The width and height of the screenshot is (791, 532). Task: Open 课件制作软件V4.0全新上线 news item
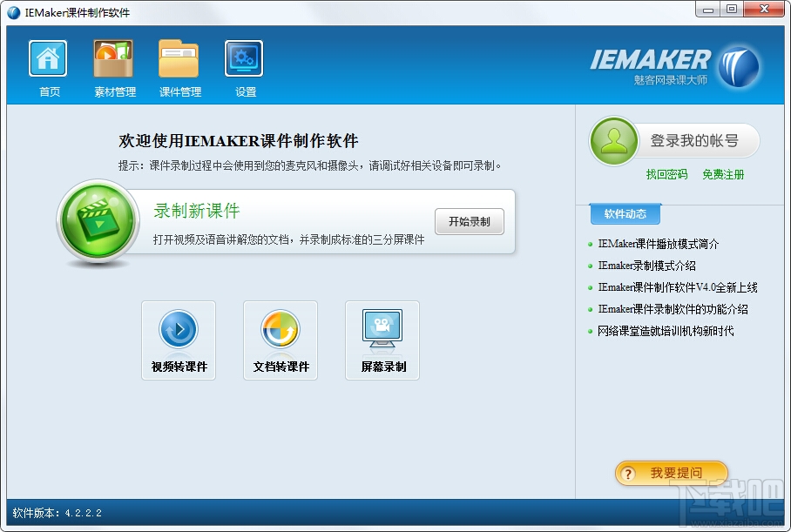678,287
